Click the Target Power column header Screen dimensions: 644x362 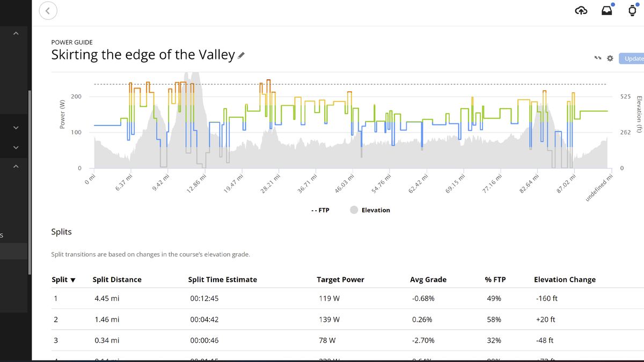[x=340, y=279]
